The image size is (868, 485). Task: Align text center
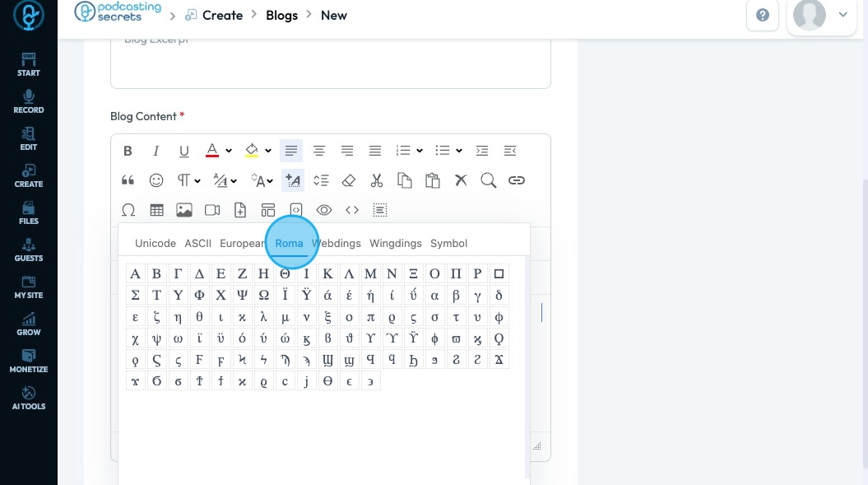point(319,151)
